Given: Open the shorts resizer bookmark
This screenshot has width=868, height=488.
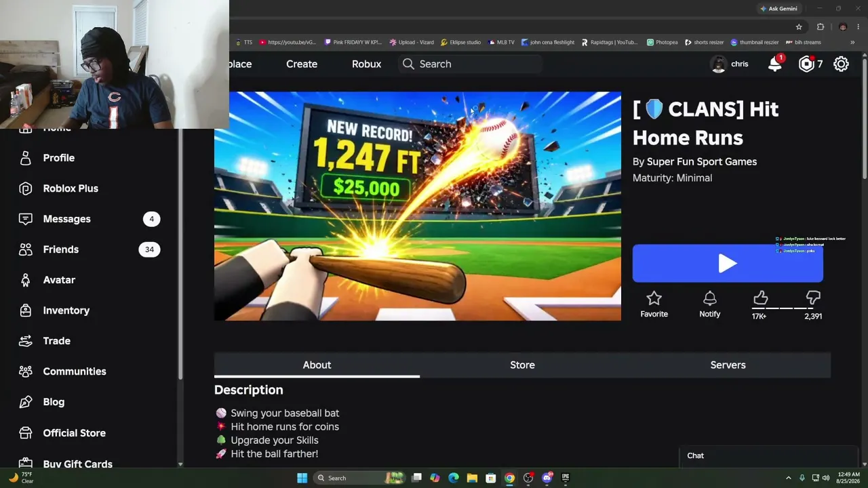Looking at the screenshot, I should tap(704, 42).
